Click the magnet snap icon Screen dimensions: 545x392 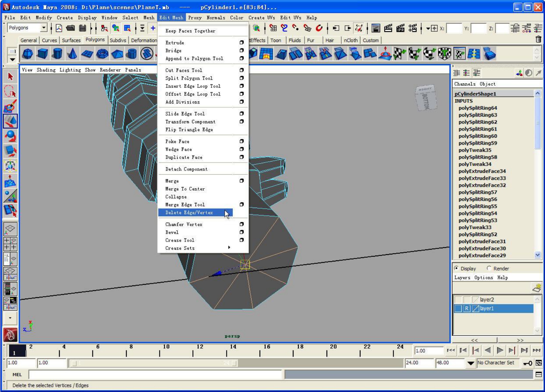coord(319,28)
